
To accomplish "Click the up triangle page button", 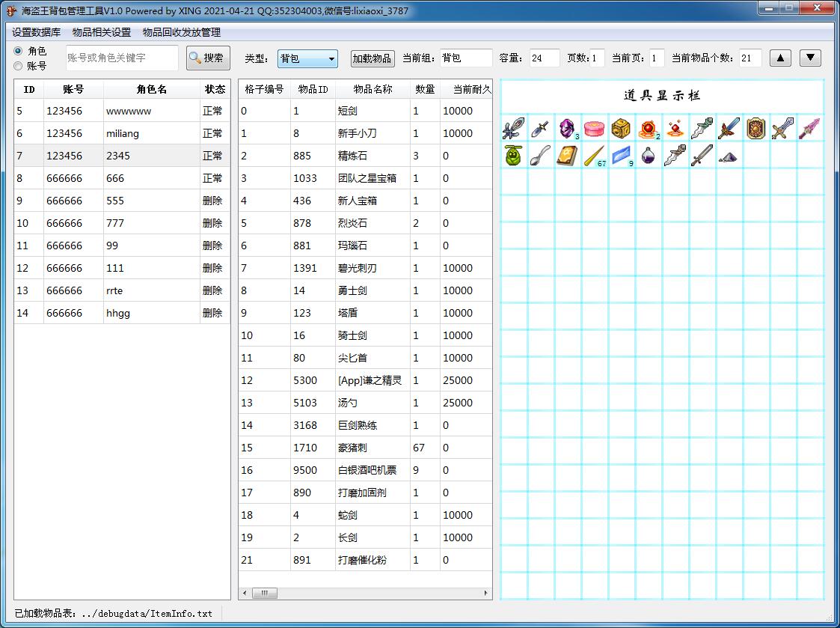I will (781, 58).
